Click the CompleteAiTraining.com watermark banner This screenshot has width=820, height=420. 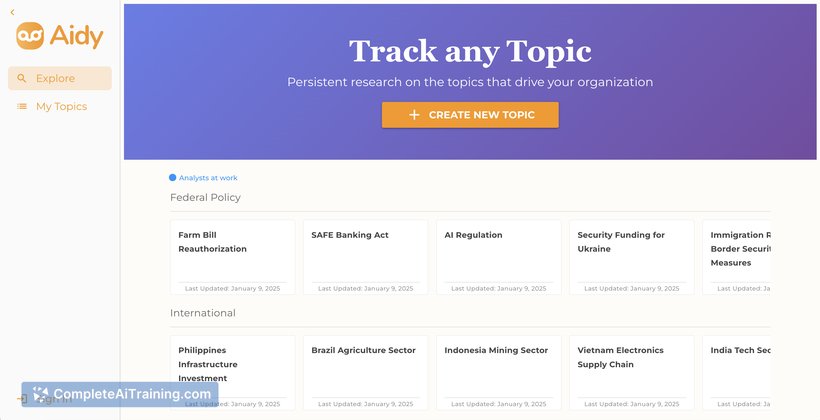coord(120,394)
